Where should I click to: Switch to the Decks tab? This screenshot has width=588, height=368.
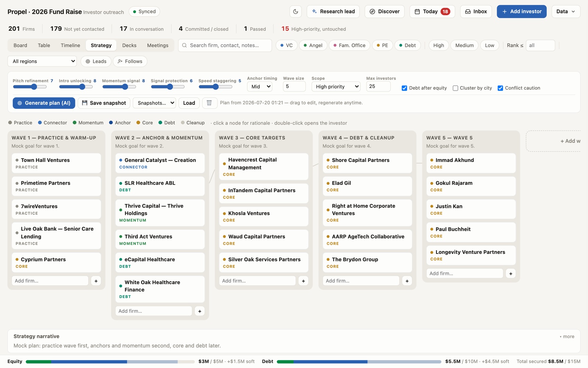coord(129,45)
